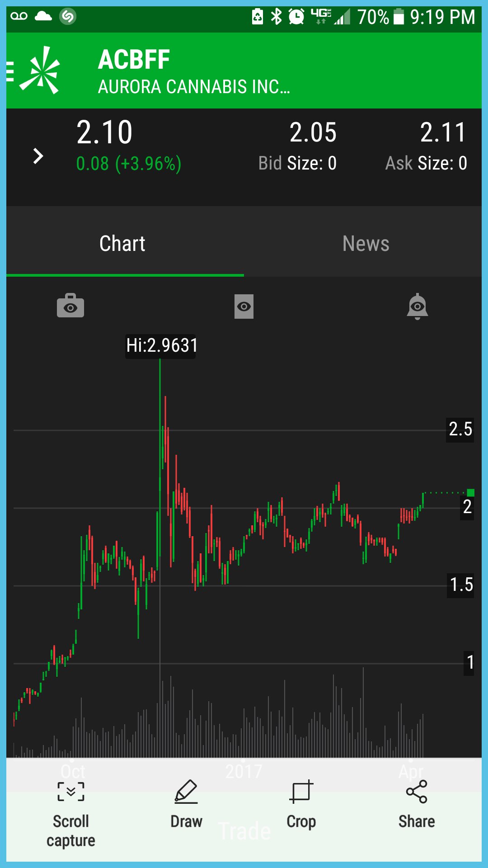Tap the 1.5 price axis label
The image size is (488, 868).
click(x=461, y=585)
